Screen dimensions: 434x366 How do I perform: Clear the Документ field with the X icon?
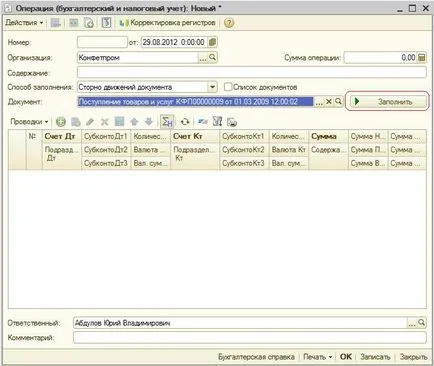pos(329,102)
